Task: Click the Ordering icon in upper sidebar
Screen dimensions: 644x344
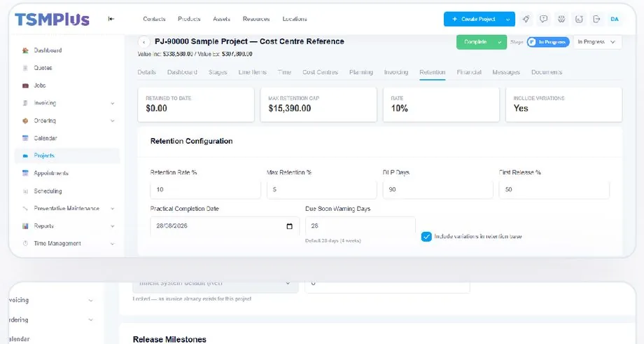Action: coord(25,121)
